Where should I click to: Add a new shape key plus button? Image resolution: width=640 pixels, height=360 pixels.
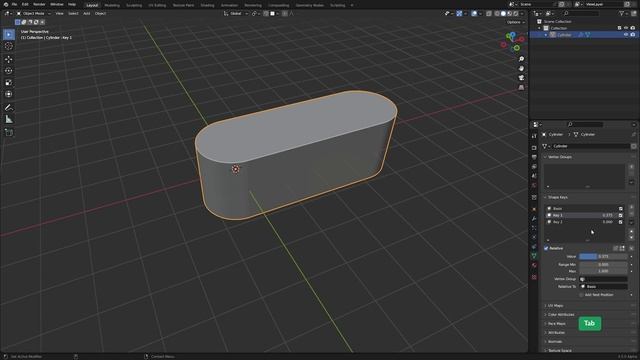(x=631, y=207)
